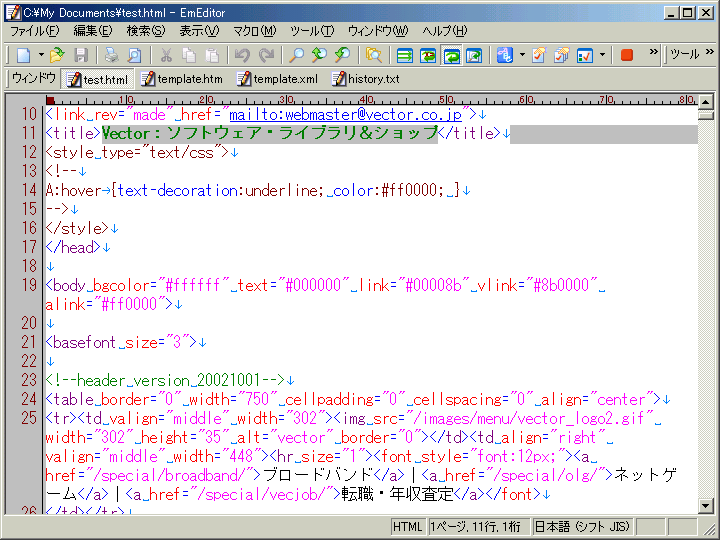Open Print Preview from the toolbar

coord(134,56)
